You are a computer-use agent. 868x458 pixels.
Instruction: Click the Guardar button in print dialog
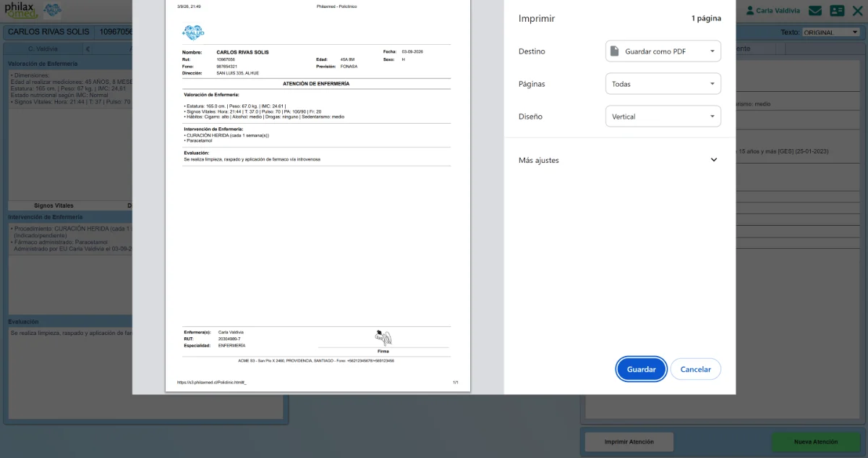pyautogui.click(x=641, y=369)
